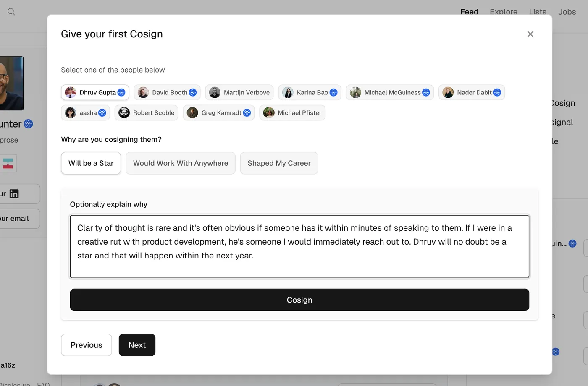Focus the Optionally explain why text box

[299, 246]
